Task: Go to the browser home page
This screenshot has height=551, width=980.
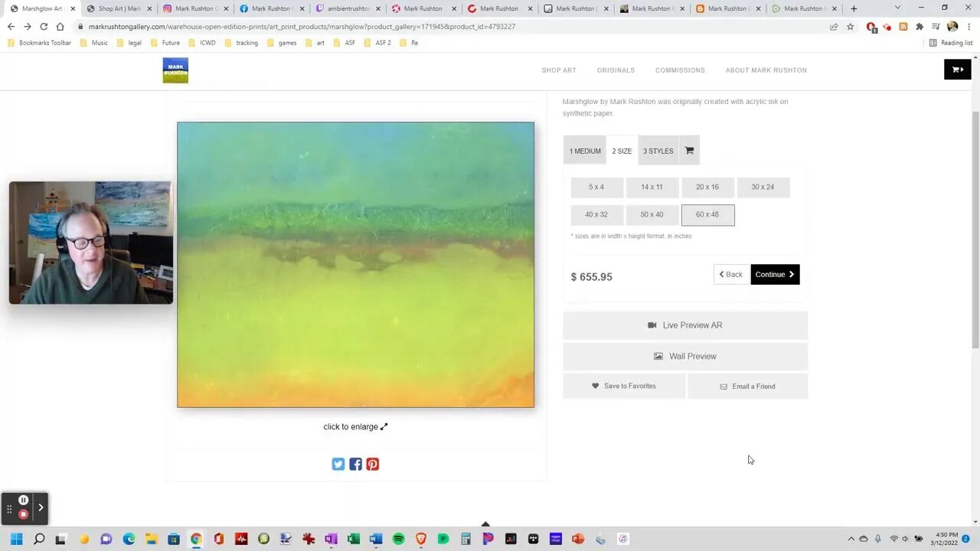Action: click(x=60, y=26)
